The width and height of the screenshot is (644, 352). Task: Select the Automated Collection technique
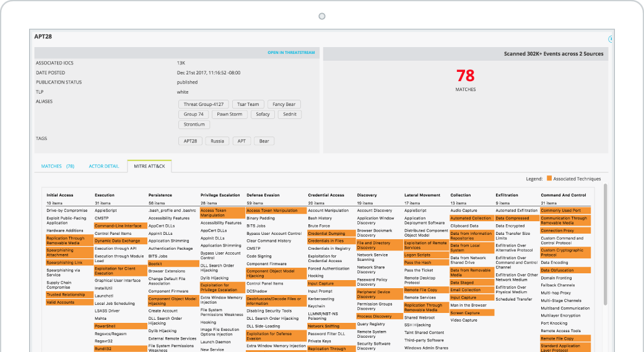[x=472, y=218]
